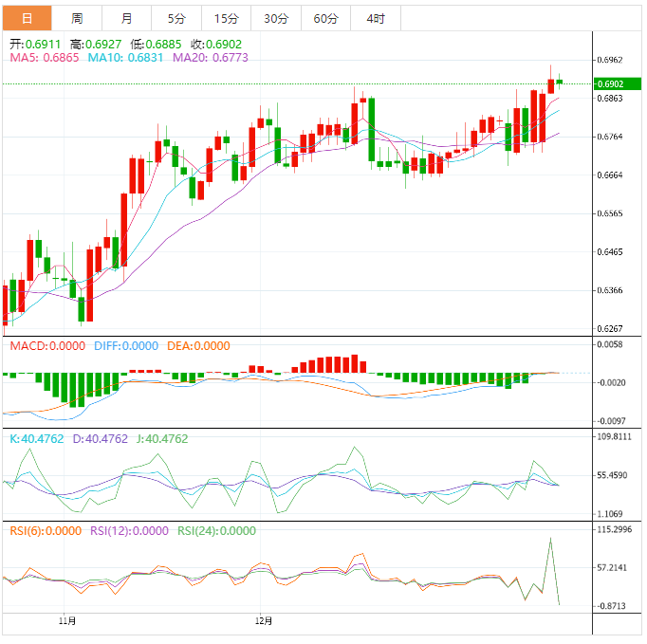647x644 pixels.
Task: Select the 15分 timeframe tab
Action: pos(227,19)
